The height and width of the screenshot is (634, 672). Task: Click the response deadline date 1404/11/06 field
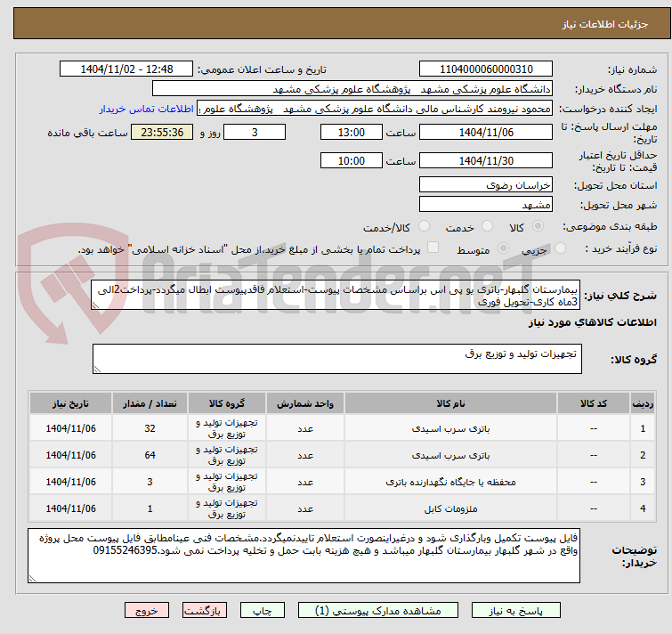coord(486,132)
